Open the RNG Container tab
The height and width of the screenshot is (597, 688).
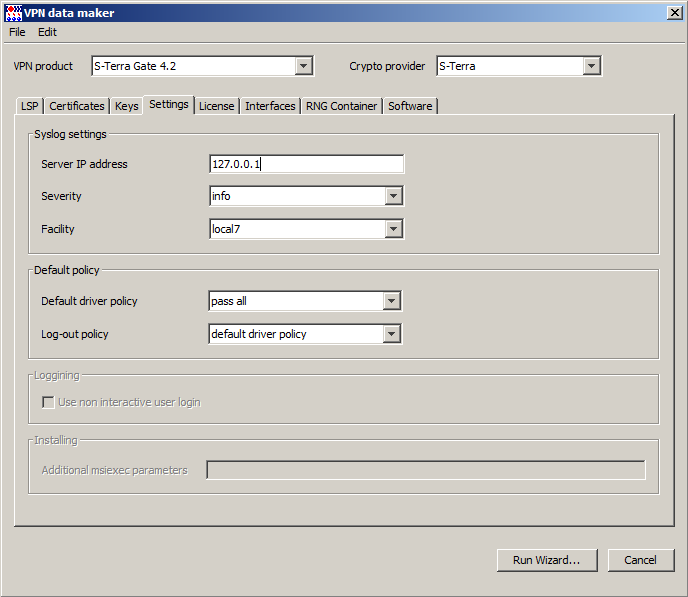(x=341, y=106)
